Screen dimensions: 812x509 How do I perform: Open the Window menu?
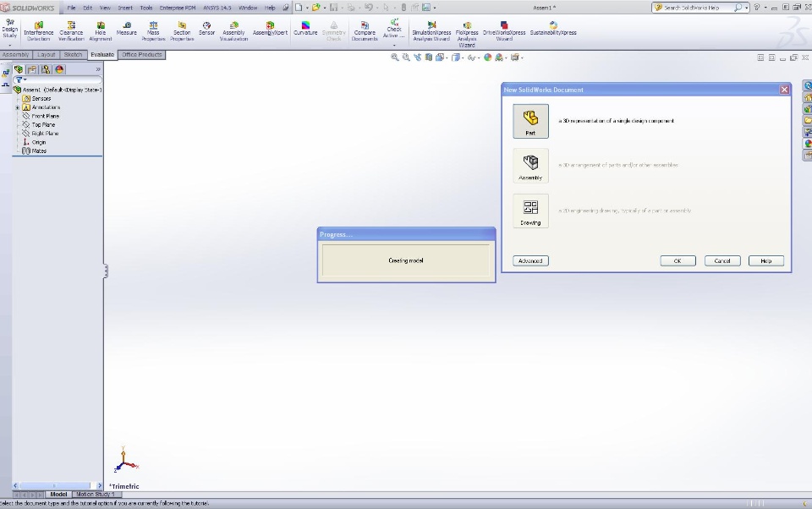248,8
